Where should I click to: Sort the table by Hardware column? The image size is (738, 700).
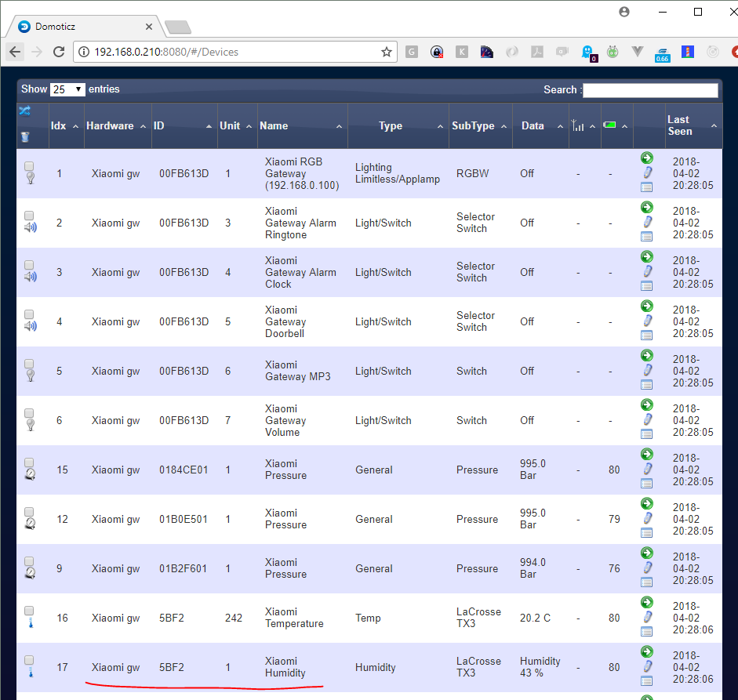(x=118, y=126)
